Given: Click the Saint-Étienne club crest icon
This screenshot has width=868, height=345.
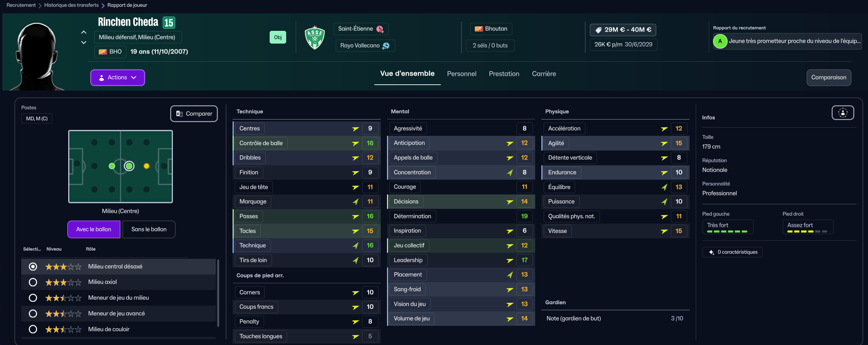Looking at the screenshot, I should click(315, 37).
